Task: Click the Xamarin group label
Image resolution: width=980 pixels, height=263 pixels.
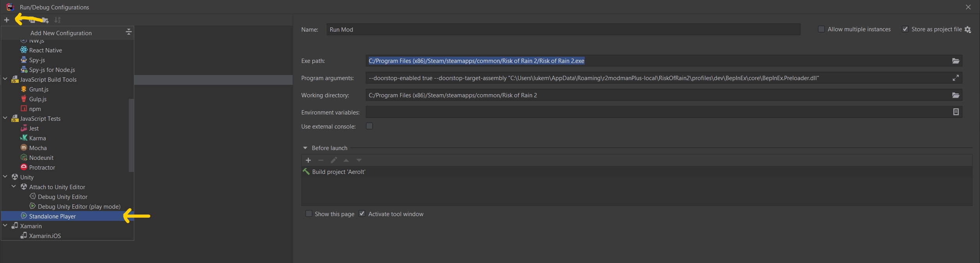Action: [31, 226]
